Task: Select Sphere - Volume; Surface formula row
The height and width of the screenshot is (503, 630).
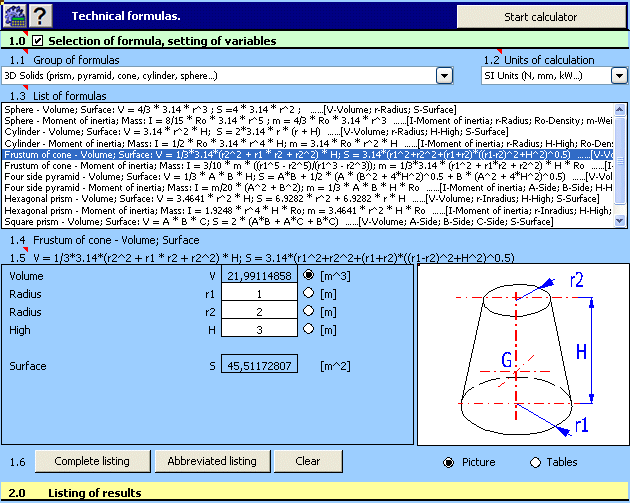Action: point(308,110)
